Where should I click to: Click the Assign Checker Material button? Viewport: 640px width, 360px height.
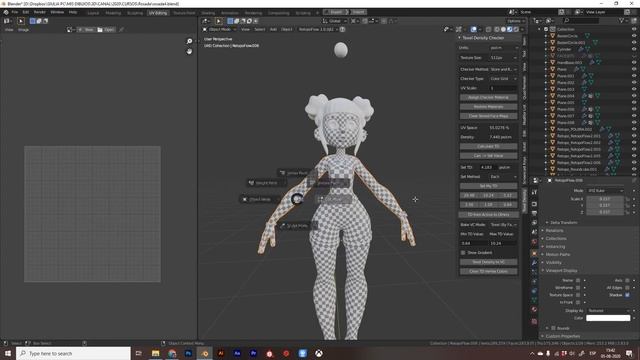click(x=488, y=98)
